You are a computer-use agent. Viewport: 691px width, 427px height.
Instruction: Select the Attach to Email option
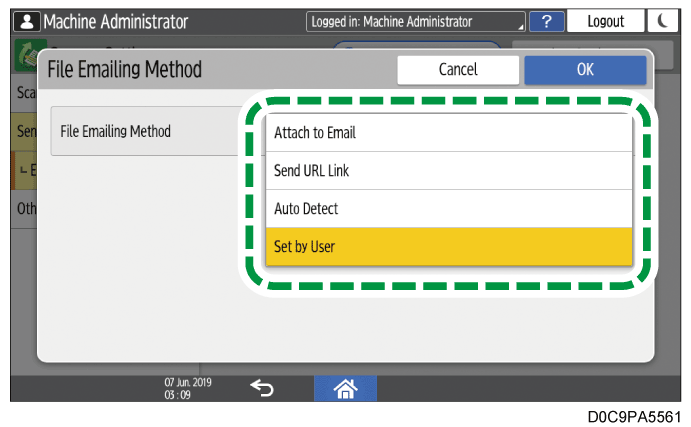(x=448, y=133)
